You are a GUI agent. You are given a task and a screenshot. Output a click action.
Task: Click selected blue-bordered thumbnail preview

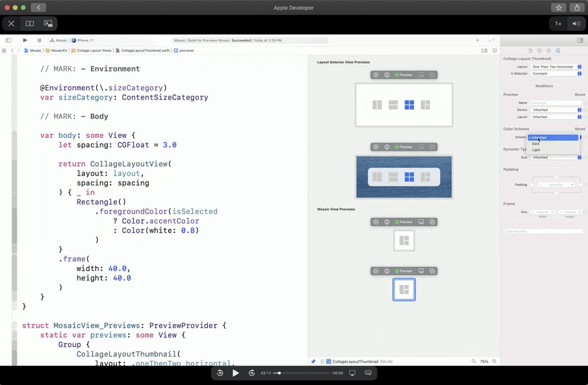click(x=404, y=289)
